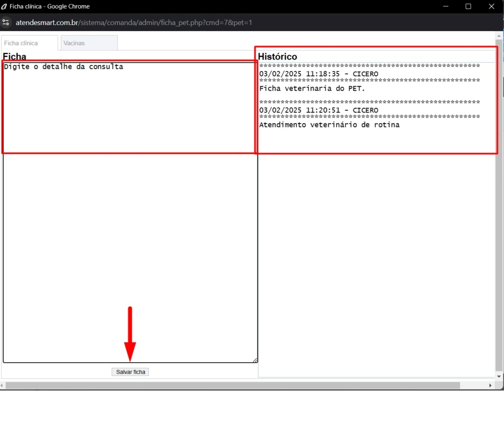
Task: Click the URL in the address bar
Action: coord(134,23)
